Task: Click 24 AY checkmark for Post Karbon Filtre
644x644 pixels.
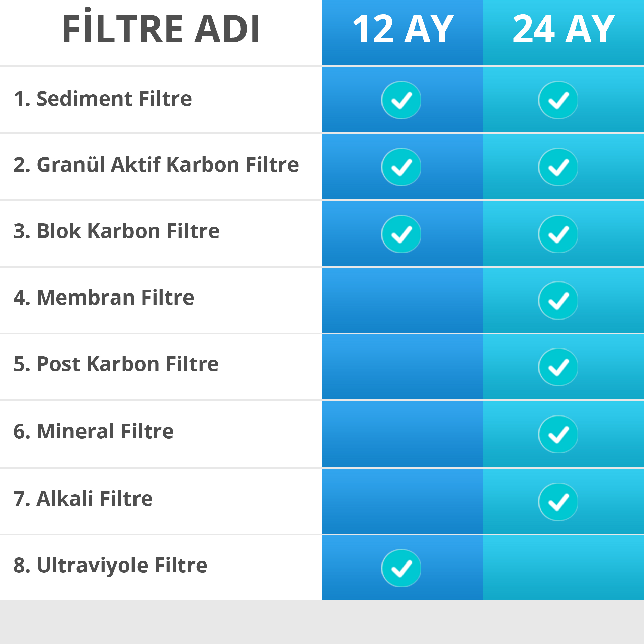Action: (558, 367)
